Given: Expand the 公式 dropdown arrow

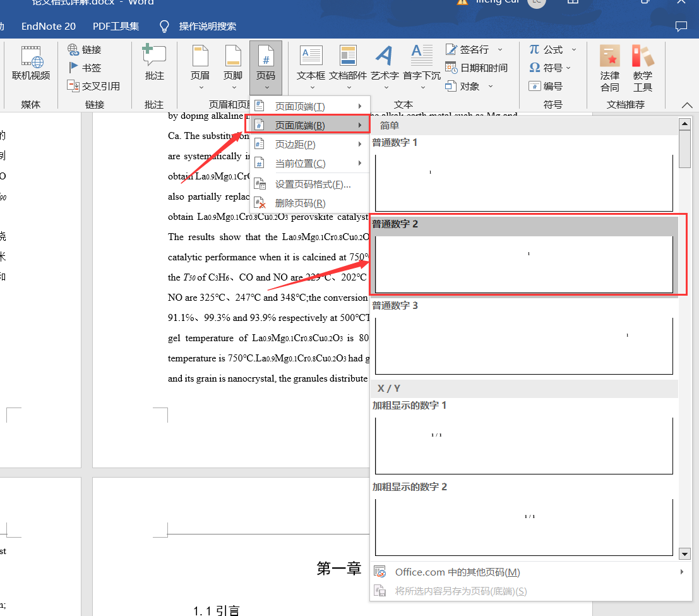Looking at the screenshot, I should 574,49.
